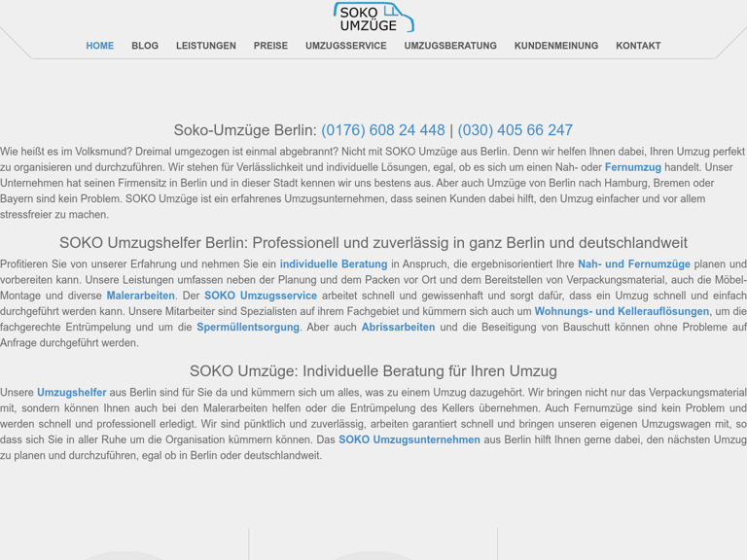Select PREISE in the navigation bar
Image resolution: width=747 pixels, height=560 pixels.
tap(270, 46)
